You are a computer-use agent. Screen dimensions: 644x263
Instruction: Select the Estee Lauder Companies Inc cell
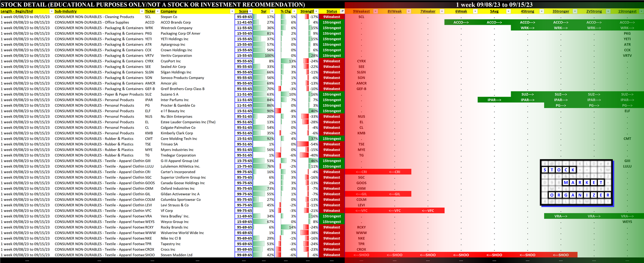(197, 122)
